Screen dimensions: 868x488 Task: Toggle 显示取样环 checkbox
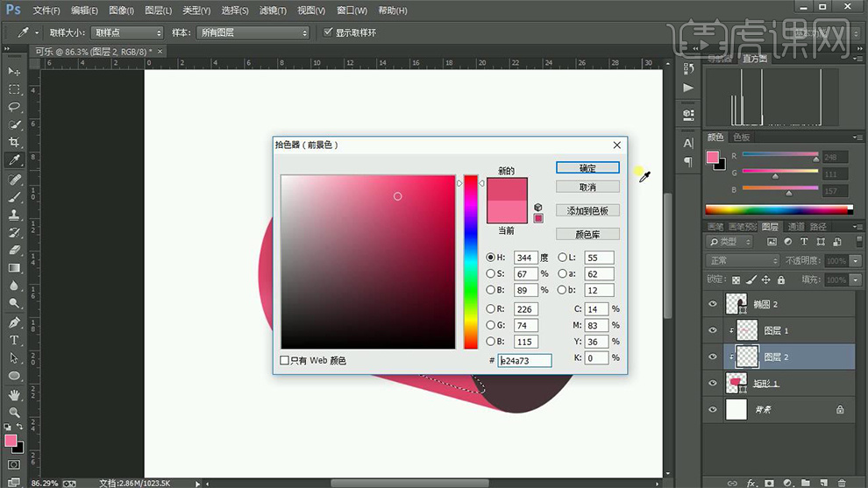tap(328, 32)
